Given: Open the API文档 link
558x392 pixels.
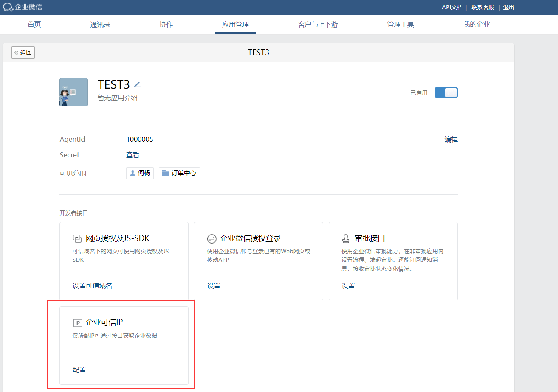Looking at the screenshot, I should pyautogui.click(x=452, y=7).
